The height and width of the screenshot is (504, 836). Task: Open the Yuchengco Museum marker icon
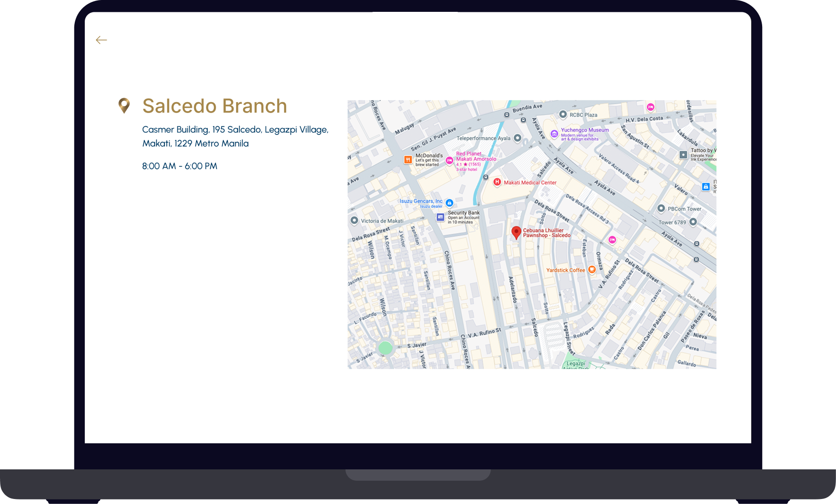(554, 134)
